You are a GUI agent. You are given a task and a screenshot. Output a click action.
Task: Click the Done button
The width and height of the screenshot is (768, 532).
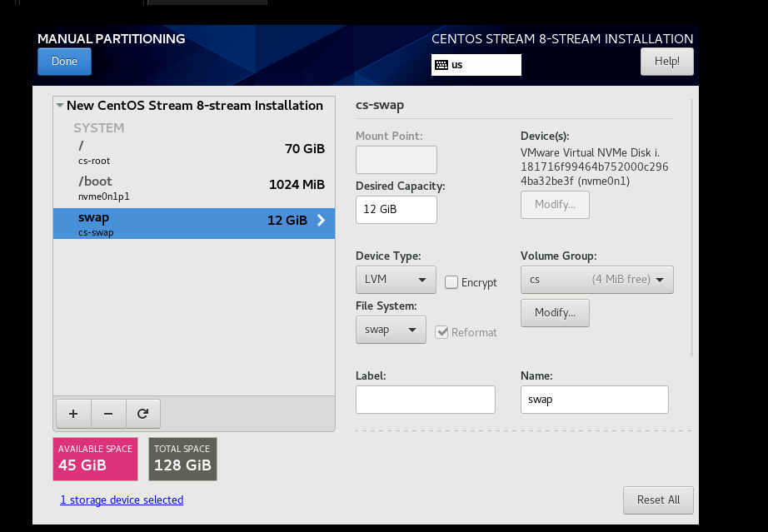[x=64, y=61]
